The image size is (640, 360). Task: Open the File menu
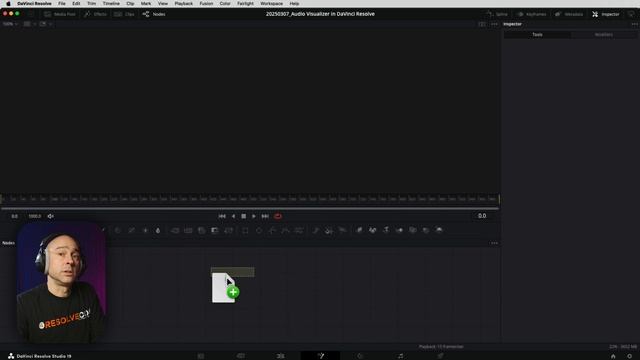pos(62,3)
